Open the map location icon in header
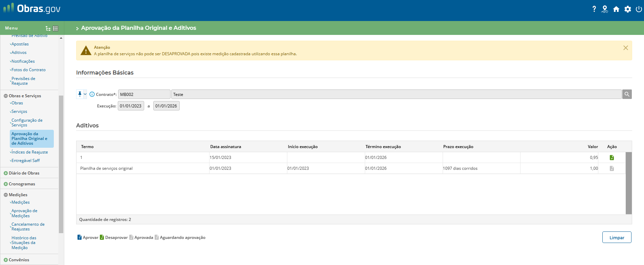 tap(605, 9)
